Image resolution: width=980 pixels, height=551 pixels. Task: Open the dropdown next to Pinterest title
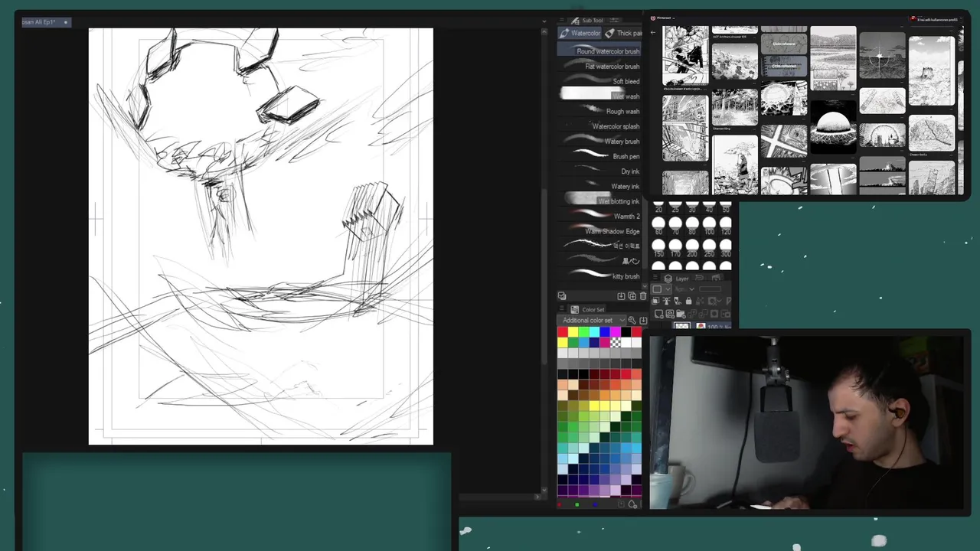[x=674, y=18]
